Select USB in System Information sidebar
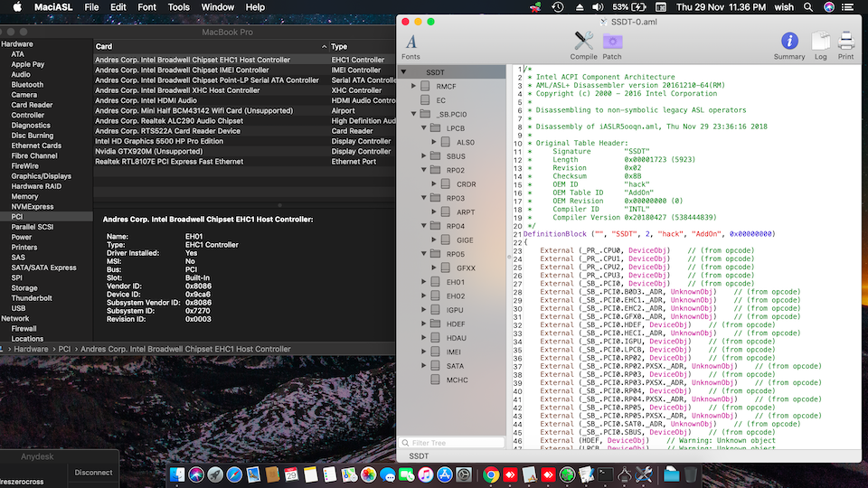Image resolution: width=868 pixels, height=488 pixels. (x=18, y=308)
